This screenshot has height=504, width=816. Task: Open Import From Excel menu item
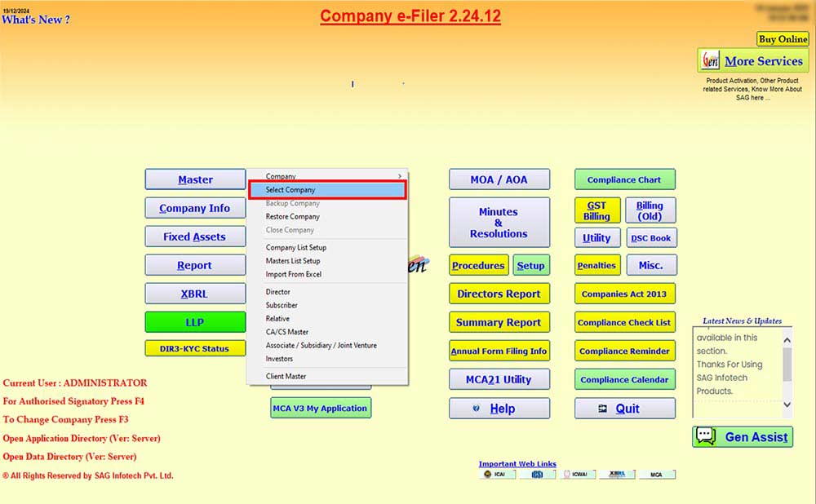point(294,274)
